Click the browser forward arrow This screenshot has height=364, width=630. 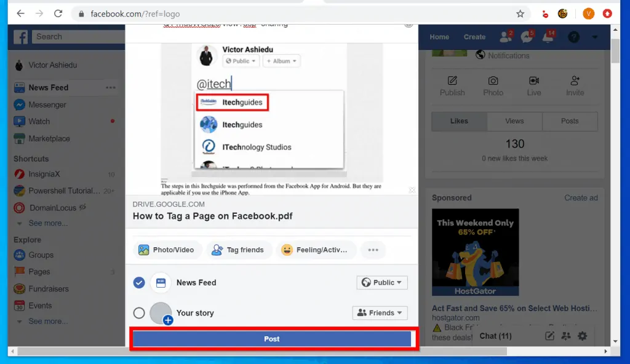pyautogui.click(x=39, y=14)
